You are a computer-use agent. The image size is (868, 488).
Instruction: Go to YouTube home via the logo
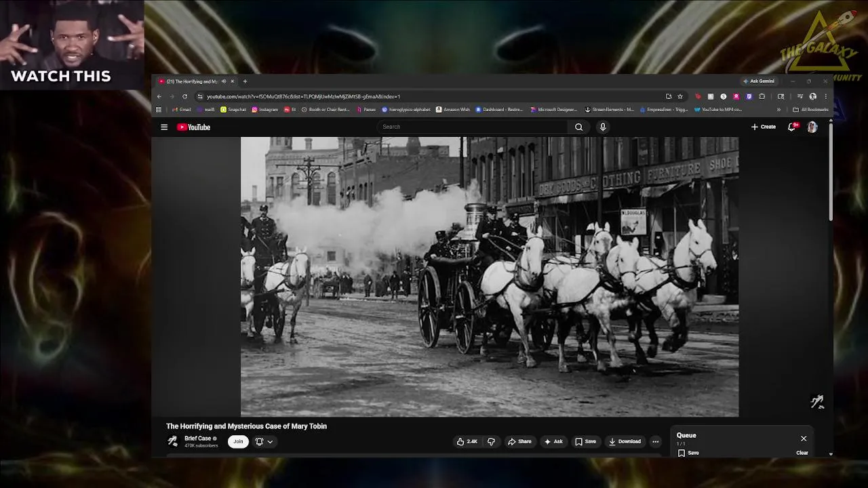(194, 127)
